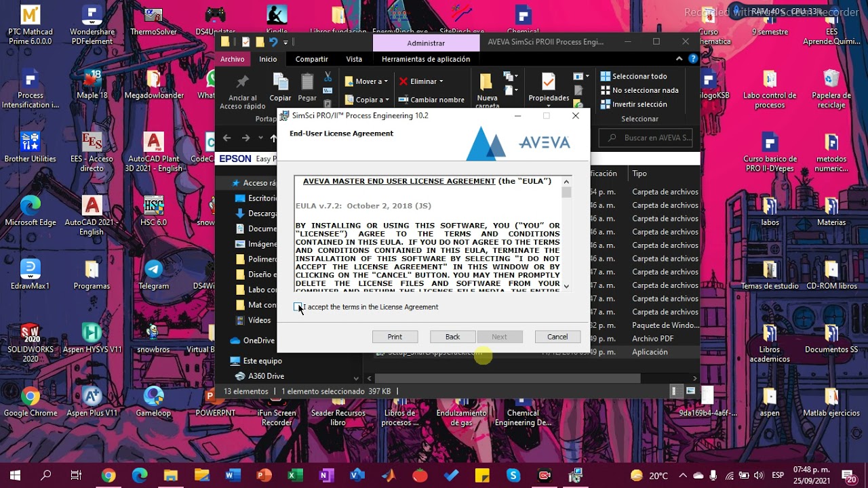Image resolution: width=868 pixels, height=488 pixels.
Task: Switch Explorer to large icons view
Action: pyautogui.click(x=690, y=391)
